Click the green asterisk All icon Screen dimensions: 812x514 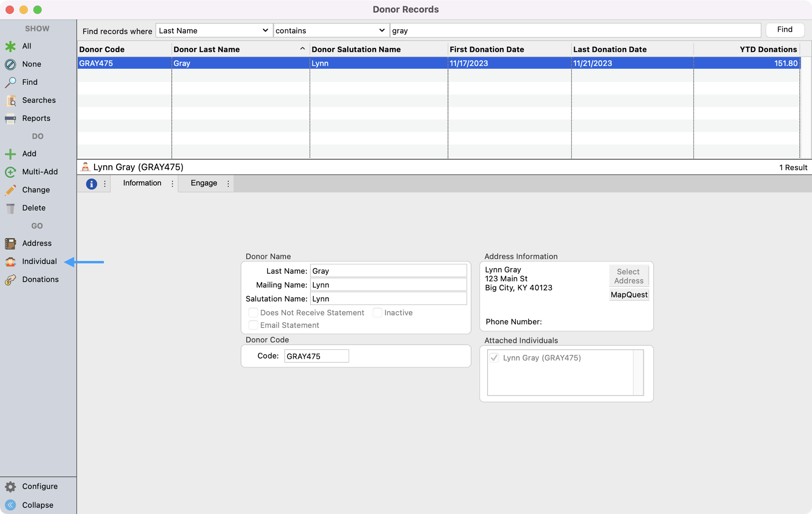click(x=10, y=46)
